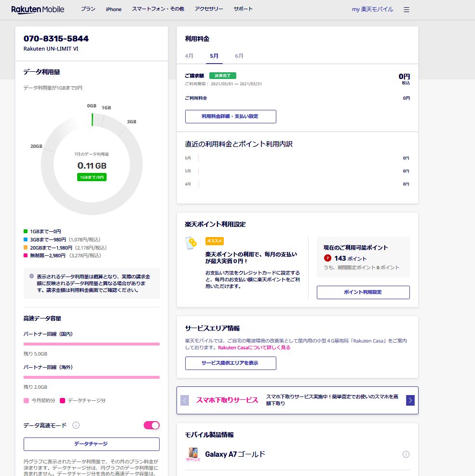
Task: Open Rakuten Casaについて詳しく見る link
Action: pyautogui.click(x=254, y=347)
